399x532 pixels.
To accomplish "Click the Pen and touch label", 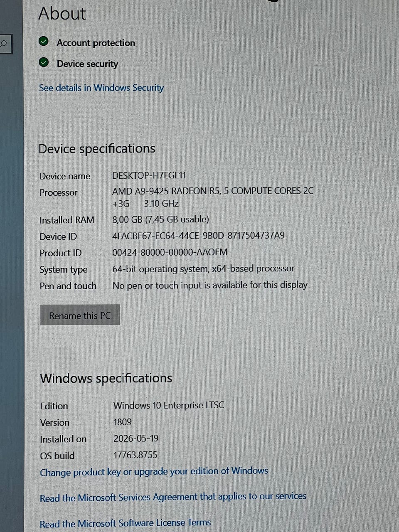I will pyautogui.click(x=68, y=286).
